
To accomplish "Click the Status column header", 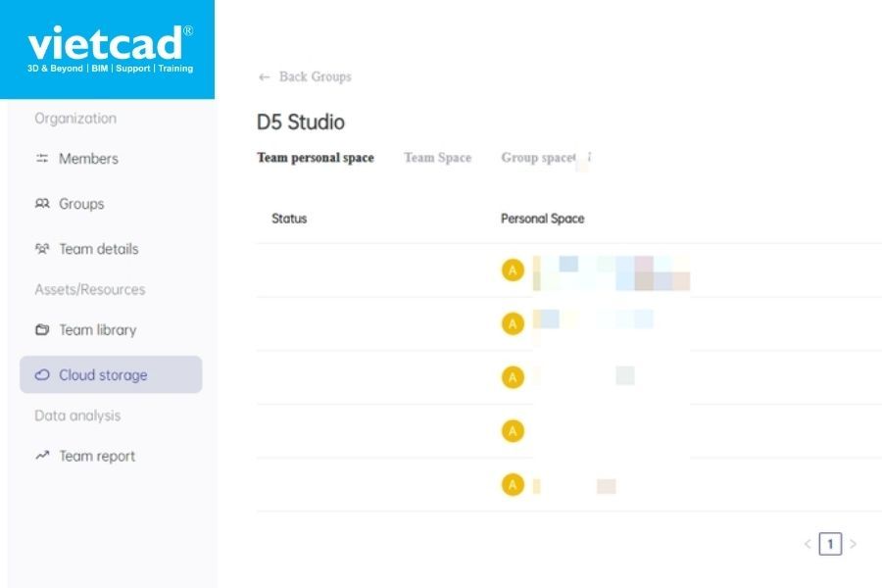I will (289, 219).
